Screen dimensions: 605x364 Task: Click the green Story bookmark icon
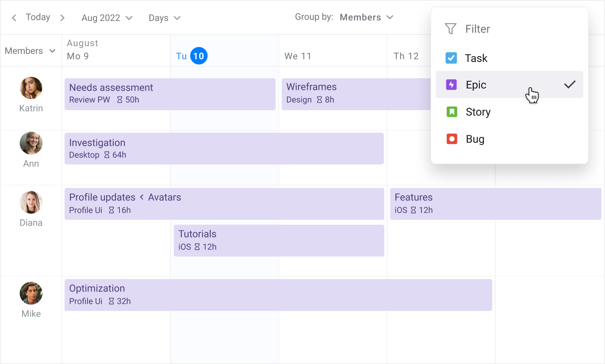(x=451, y=112)
